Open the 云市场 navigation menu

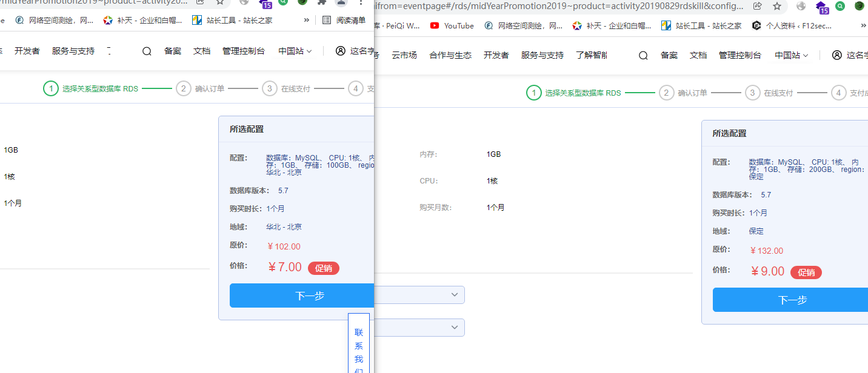(404, 55)
